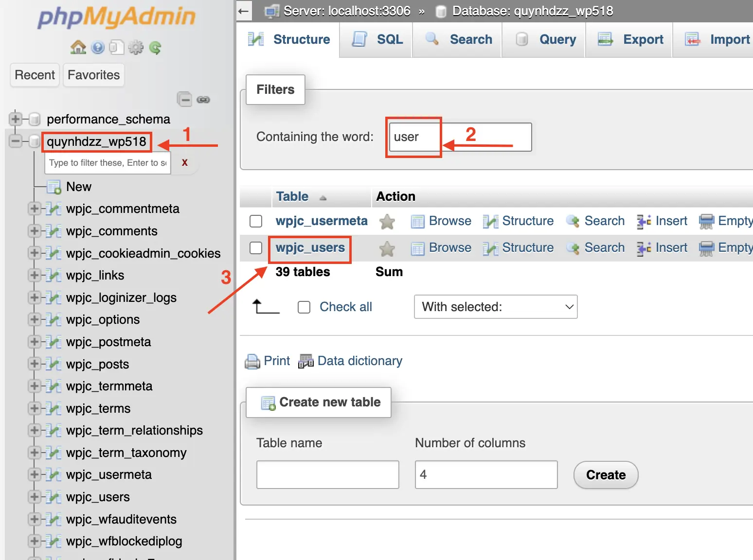Image resolution: width=753 pixels, height=560 pixels.
Task: Tick the wpjc_usermeta row checkbox
Action: tap(256, 221)
